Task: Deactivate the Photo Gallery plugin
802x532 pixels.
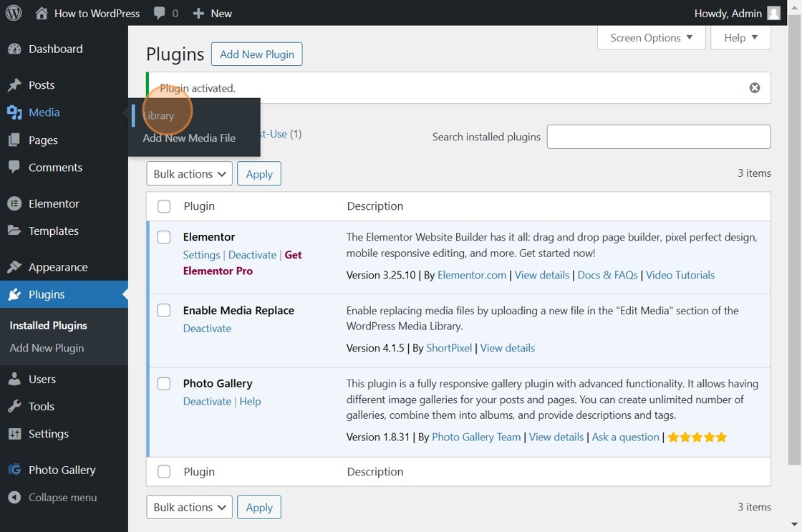Action: 207,402
